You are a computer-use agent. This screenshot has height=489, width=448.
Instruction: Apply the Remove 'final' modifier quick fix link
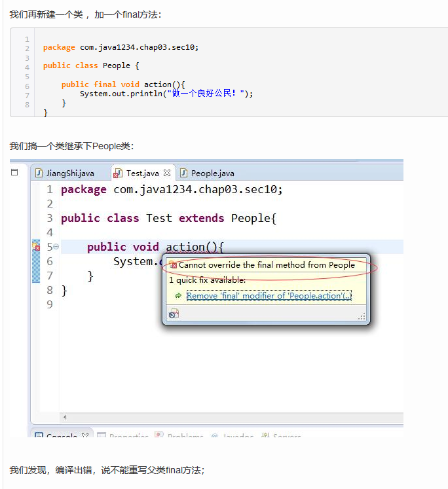coord(269,295)
